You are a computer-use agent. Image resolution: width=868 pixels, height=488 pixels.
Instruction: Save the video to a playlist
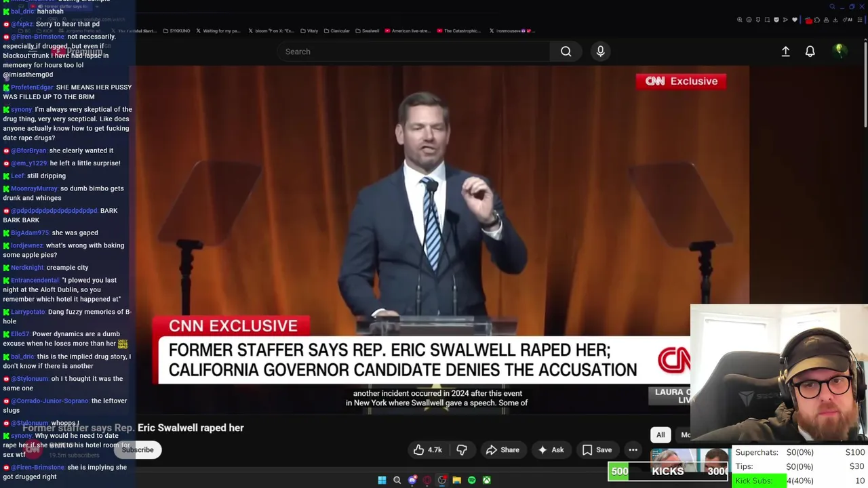pos(597,450)
